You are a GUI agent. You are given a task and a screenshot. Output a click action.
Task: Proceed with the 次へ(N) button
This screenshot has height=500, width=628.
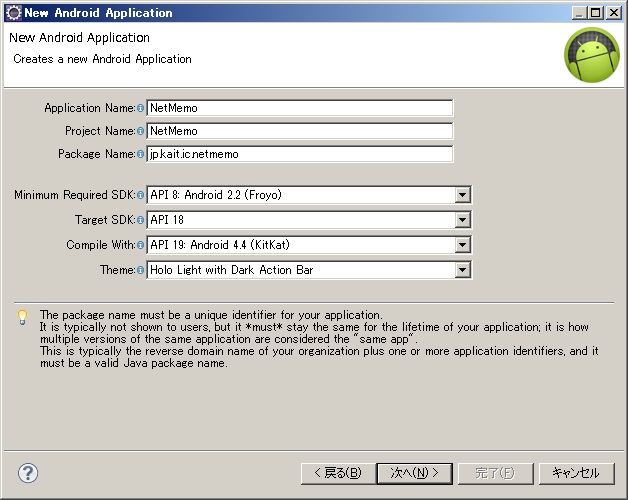click(x=415, y=474)
